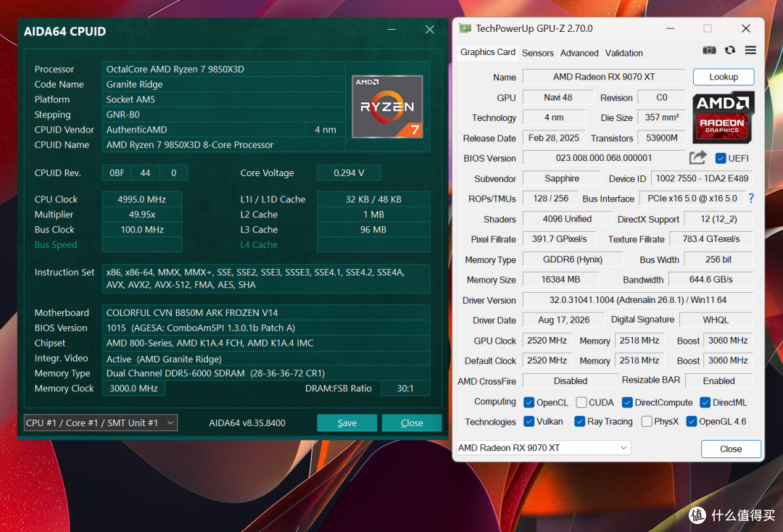Click the AMD Radeon Graphics logo
783x532 pixels.
[723, 117]
